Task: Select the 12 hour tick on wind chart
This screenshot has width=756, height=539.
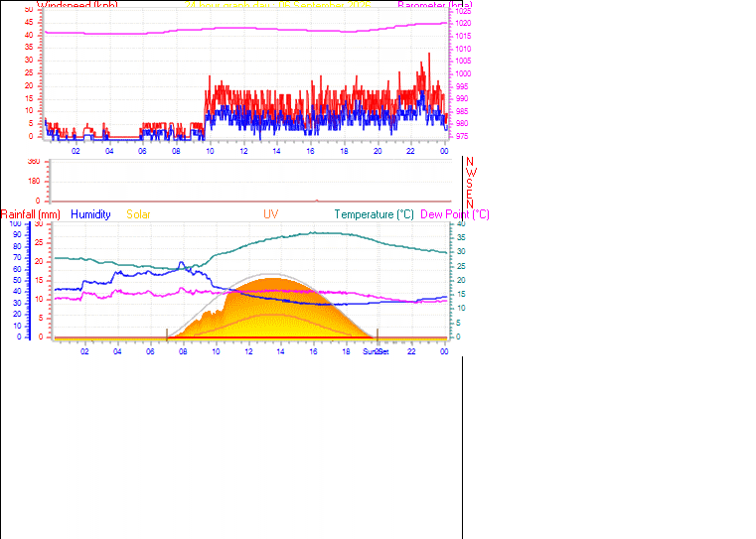Action: point(244,151)
